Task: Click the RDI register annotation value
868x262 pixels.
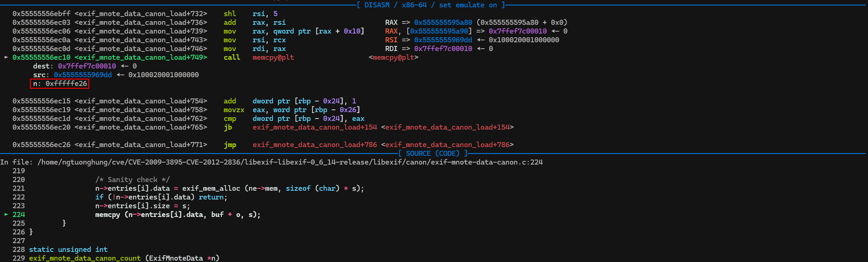Action: point(443,49)
